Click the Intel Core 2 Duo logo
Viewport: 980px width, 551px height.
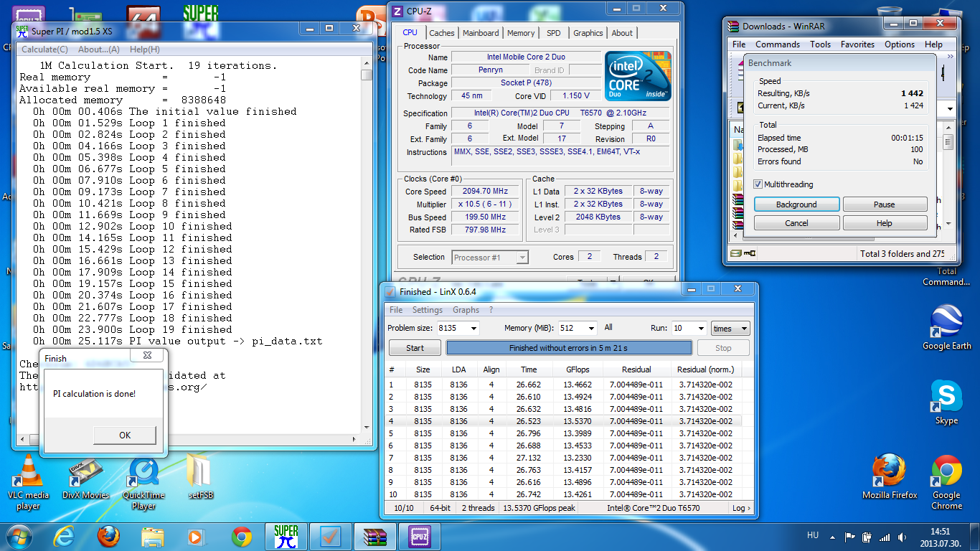point(638,76)
